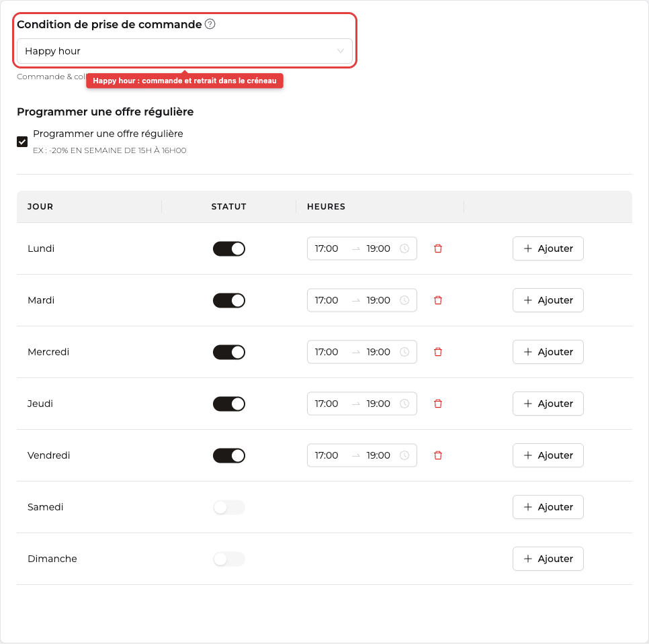Add a time slot for Vendredi
Image resolution: width=649 pixels, height=644 pixels.
point(548,455)
